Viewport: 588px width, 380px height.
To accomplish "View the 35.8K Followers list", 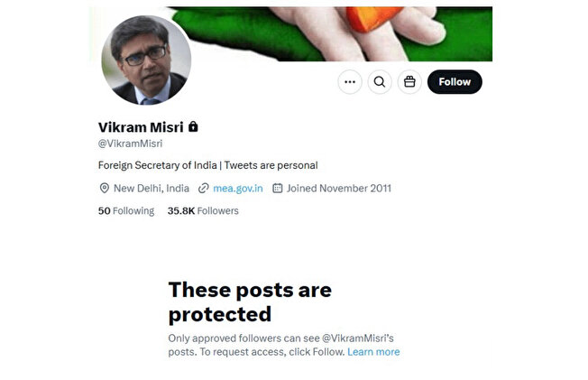I will [203, 210].
